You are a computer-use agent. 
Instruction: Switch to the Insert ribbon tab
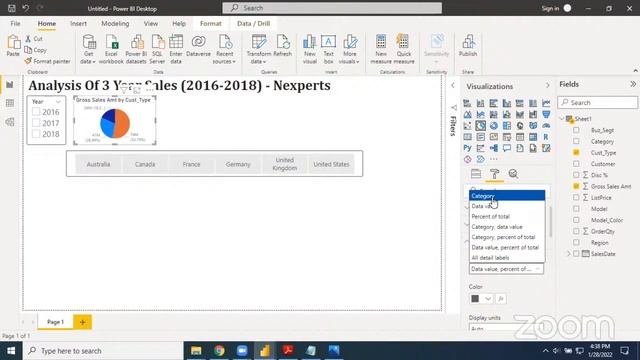[x=78, y=24]
